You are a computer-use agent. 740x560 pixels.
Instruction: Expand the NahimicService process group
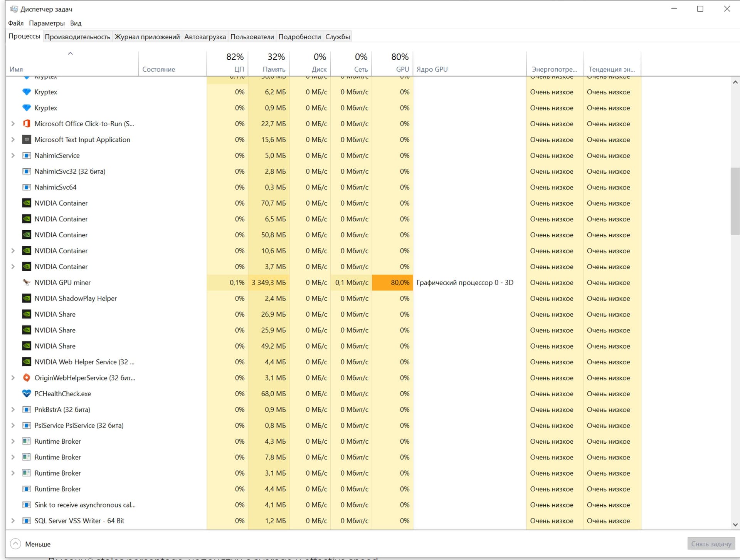(13, 155)
